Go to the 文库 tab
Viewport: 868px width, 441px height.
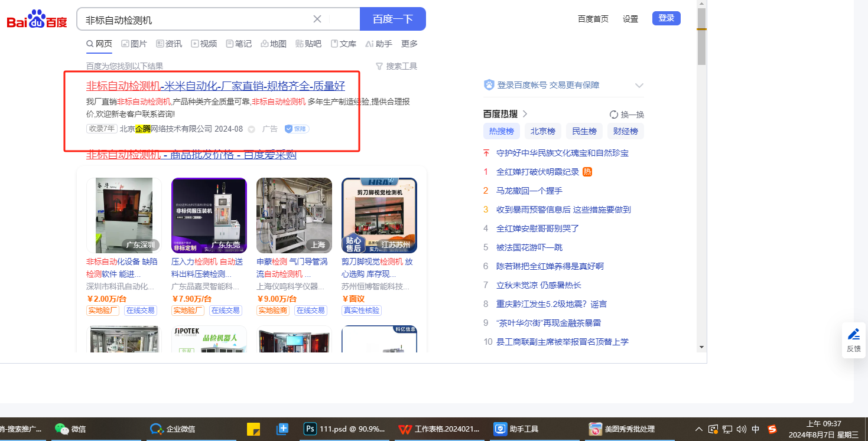(343, 44)
